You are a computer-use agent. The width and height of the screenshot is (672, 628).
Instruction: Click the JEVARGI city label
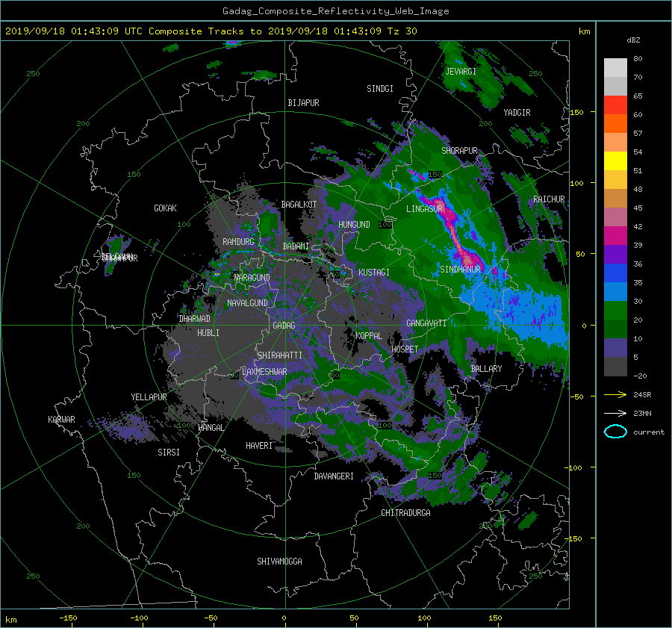[461, 72]
